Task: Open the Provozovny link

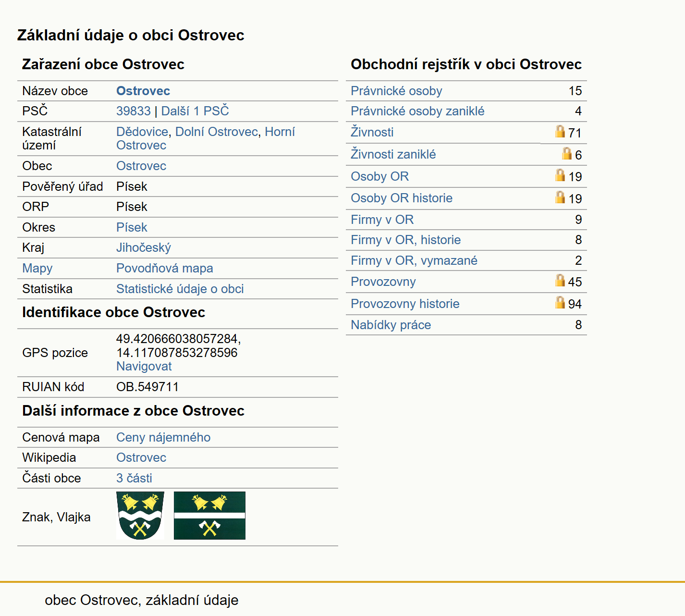Action: pyautogui.click(x=383, y=282)
